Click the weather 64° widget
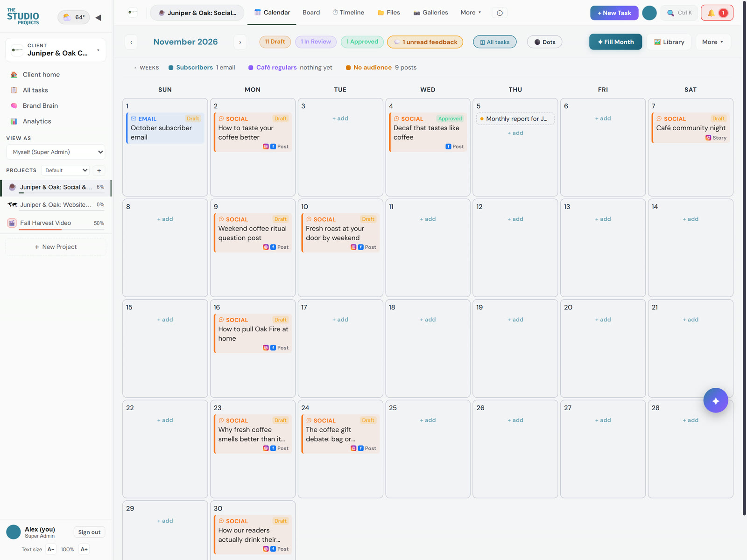747x560 pixels. pyautogui.click(x=74, y=17)
